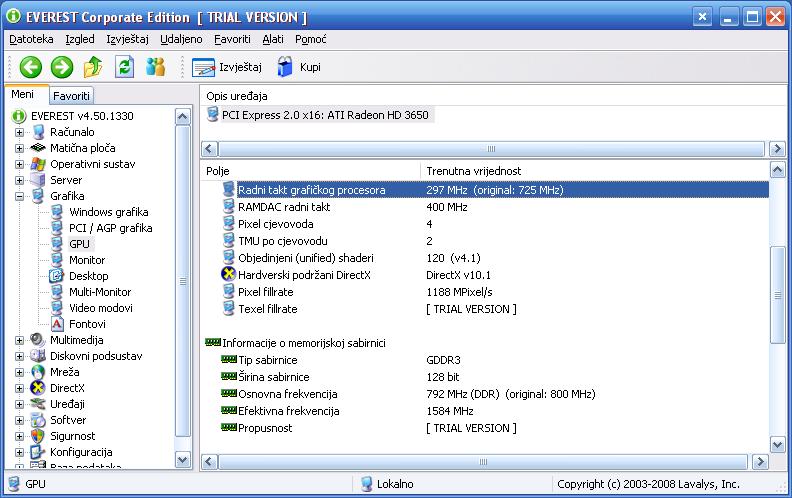Click the Desktop tree item icon
Screen dimensions: 792x498
click(57, 276)
